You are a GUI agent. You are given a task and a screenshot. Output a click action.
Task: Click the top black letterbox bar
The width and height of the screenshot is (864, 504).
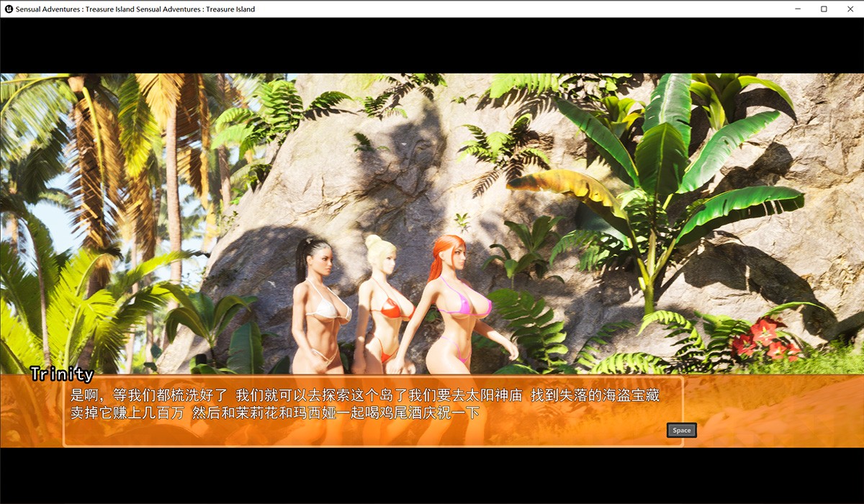coord(432,45)
